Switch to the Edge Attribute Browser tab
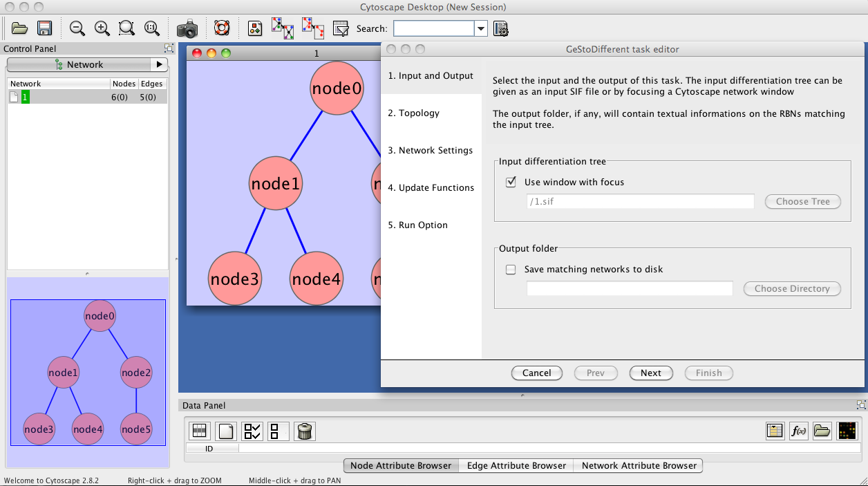This screenshot has height=486, width=868. pos(516,466)
